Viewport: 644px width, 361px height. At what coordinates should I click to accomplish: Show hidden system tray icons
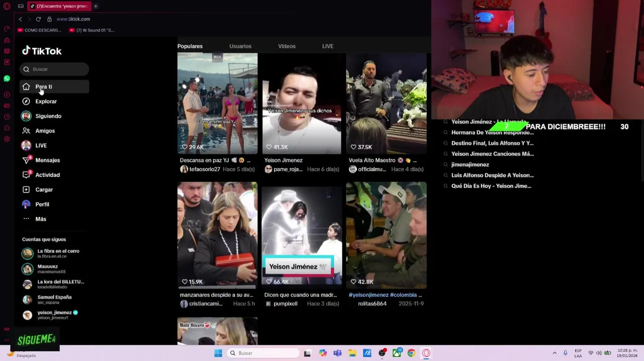[555, 353]
